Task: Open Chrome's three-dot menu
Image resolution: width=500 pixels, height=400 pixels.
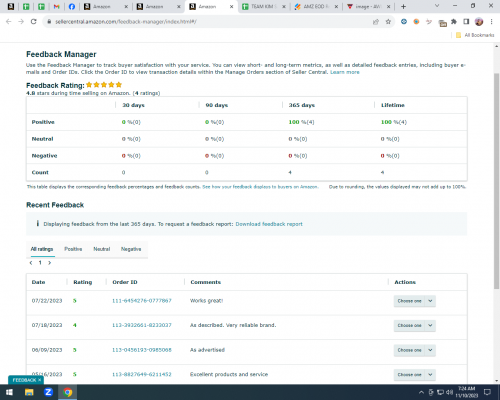Action: point(491,22)
